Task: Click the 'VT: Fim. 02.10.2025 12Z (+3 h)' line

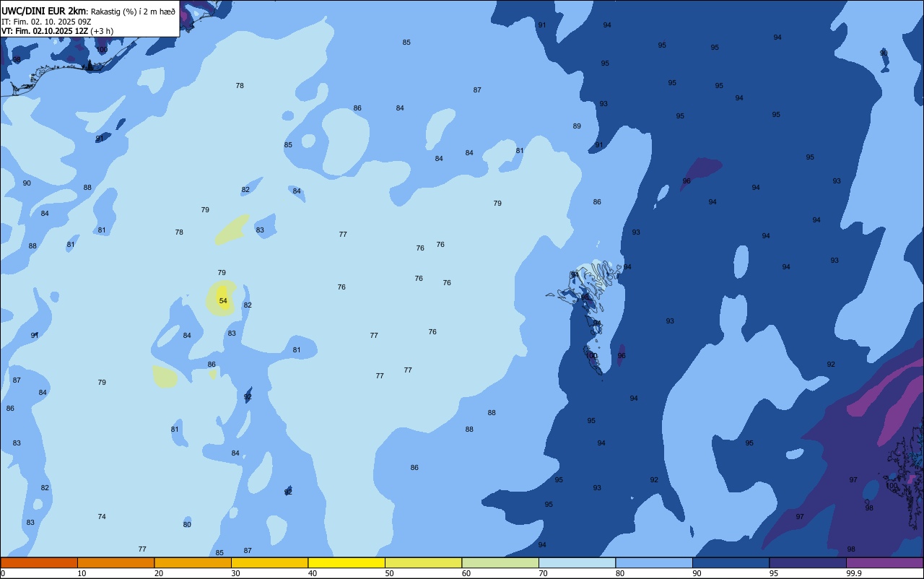Action: (57, 31)
